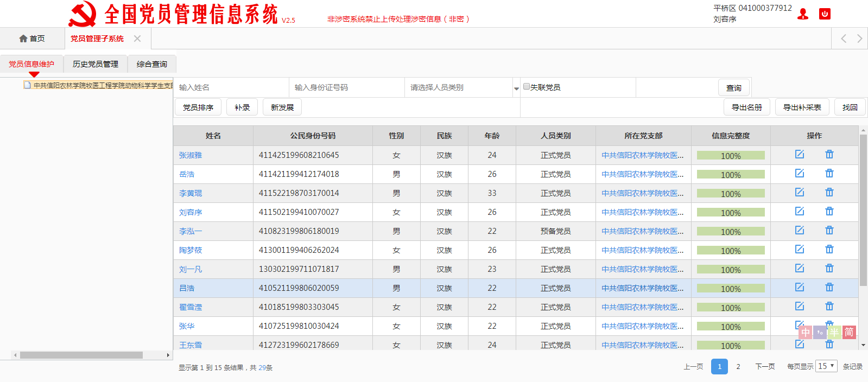Image resolution: width=868 pixels, height=382 pixels.
Task: Click 预备党员 category cell for 李泓一
Action: (x=556, y=231)
